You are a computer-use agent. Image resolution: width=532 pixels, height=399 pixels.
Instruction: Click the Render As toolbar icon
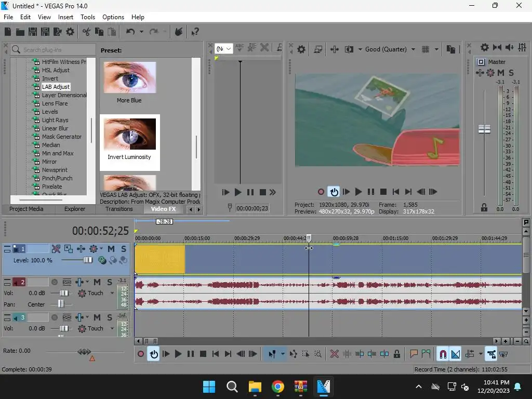tap(57, 32)
